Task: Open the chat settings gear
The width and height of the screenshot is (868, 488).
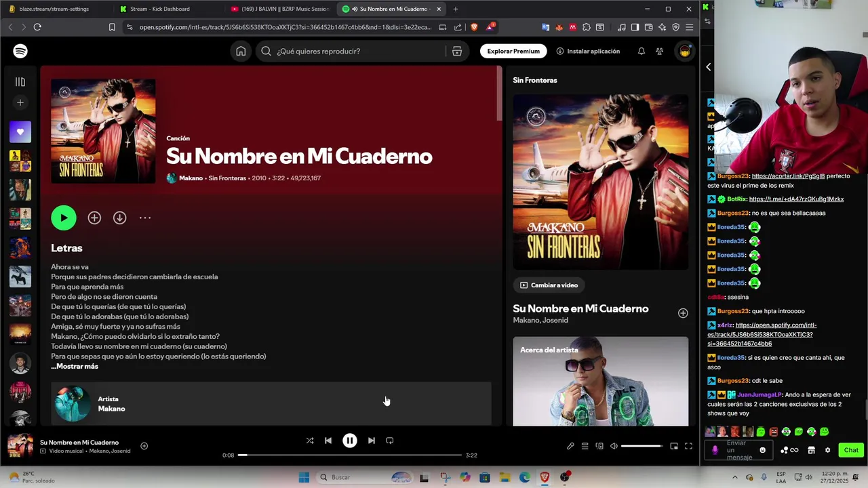Action: pyautogui.click(x=827, y=450)
